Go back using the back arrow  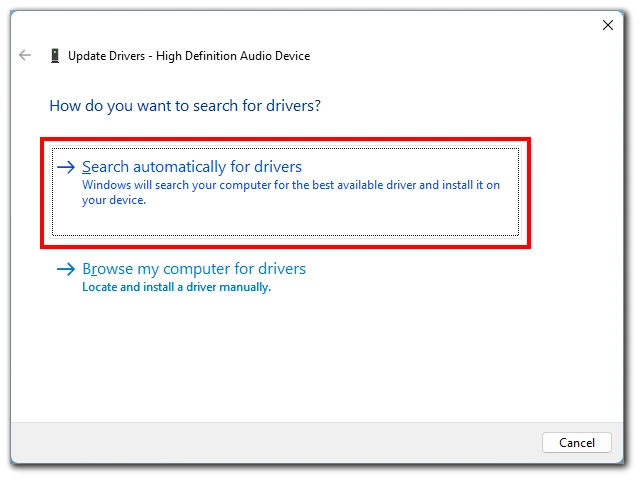tap(25, 55)
